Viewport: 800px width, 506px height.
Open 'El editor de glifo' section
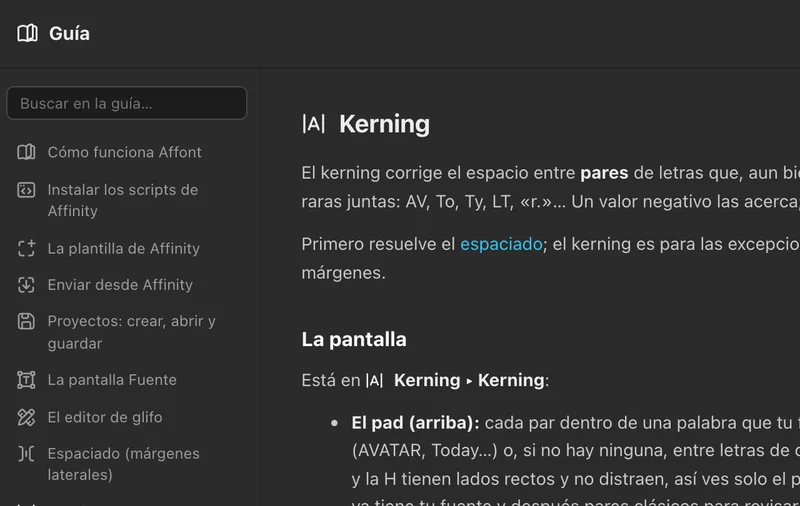105,417
